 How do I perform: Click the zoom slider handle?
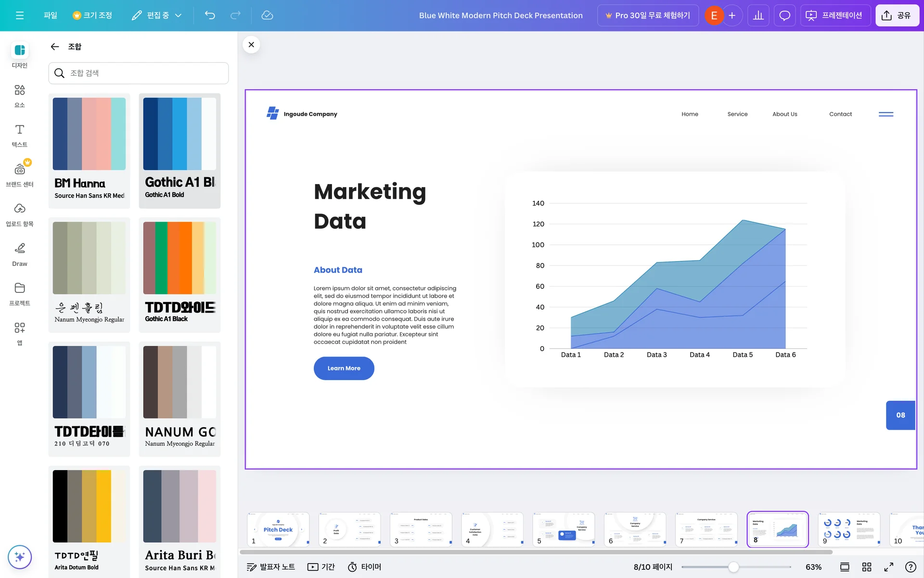point(733,567)
